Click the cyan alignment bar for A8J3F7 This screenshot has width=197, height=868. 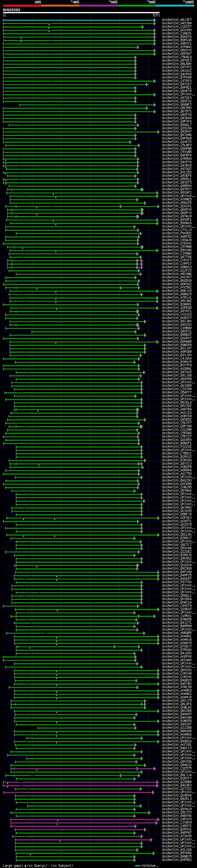(79, 20)
